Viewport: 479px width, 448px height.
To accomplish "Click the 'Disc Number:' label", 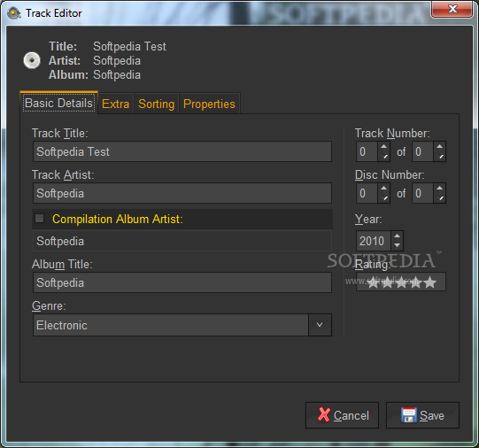I will click(390, 175).
